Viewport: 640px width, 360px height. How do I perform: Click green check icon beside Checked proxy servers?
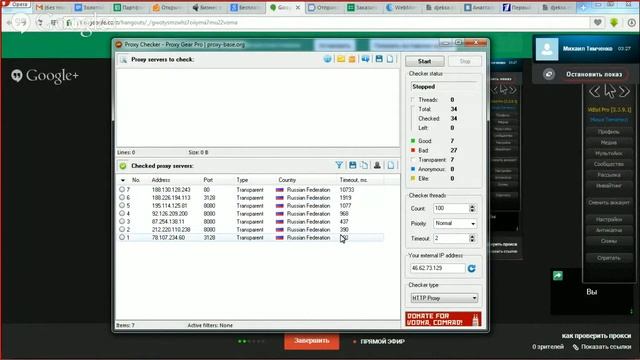tap(123, 166)
